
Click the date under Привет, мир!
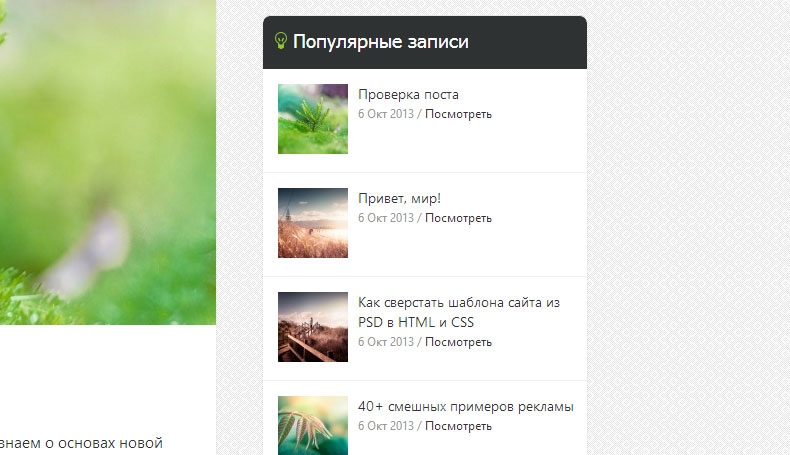pos(385,218)
